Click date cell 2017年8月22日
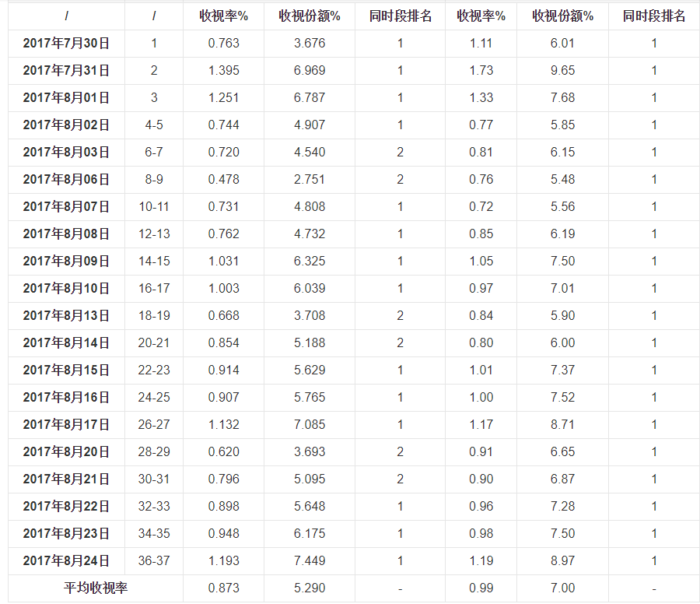Viewport: 700px width, 604px height. coord(66,507)
